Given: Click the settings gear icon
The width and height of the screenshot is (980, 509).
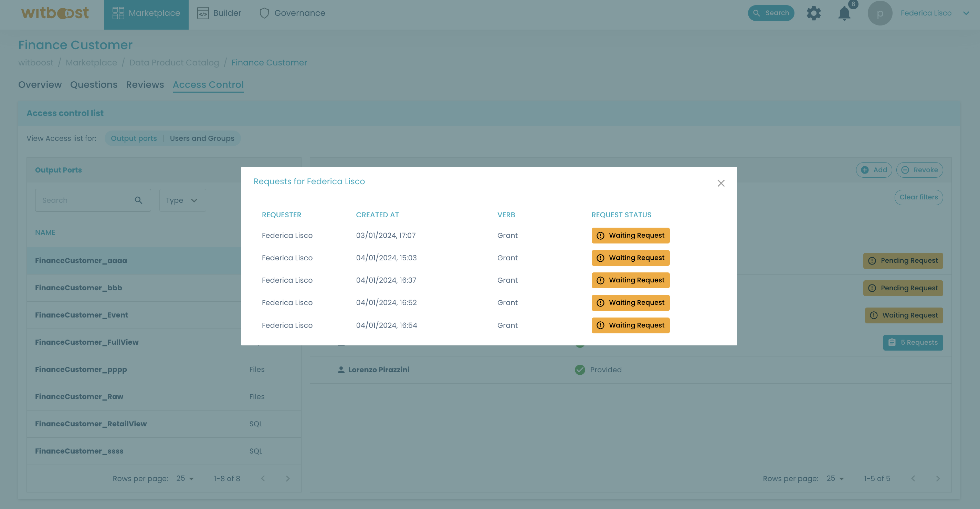Looking at the screenshot, I should (814, 13).
